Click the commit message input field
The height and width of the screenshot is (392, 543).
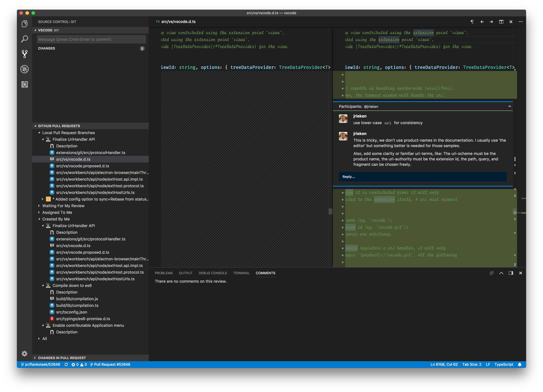click(x=91, y=39)
